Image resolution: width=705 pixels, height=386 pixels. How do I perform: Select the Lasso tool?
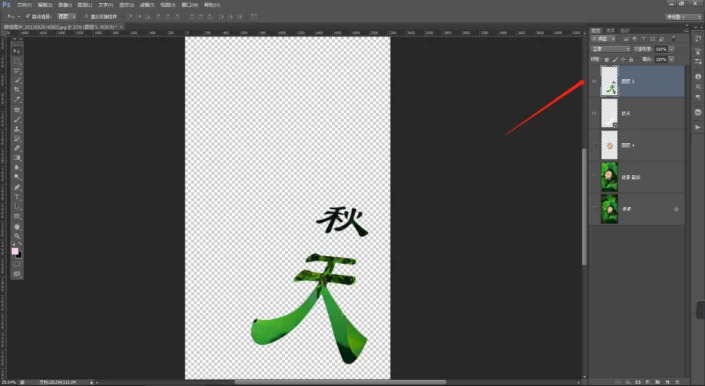[17, 70]
